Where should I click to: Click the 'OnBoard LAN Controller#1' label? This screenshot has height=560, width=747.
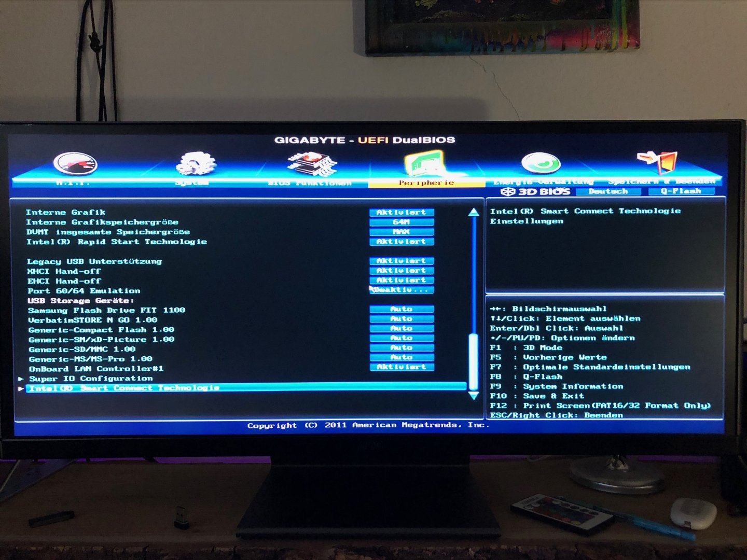point(96,369)
